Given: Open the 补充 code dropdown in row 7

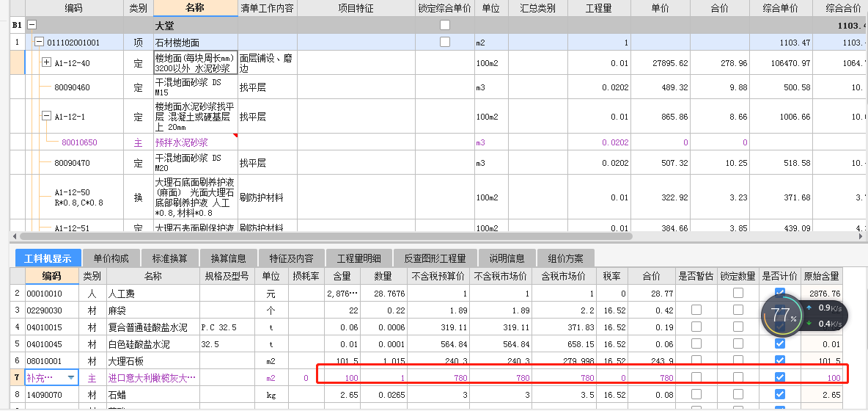Looking at the screenshot, I should pos(71,378).
